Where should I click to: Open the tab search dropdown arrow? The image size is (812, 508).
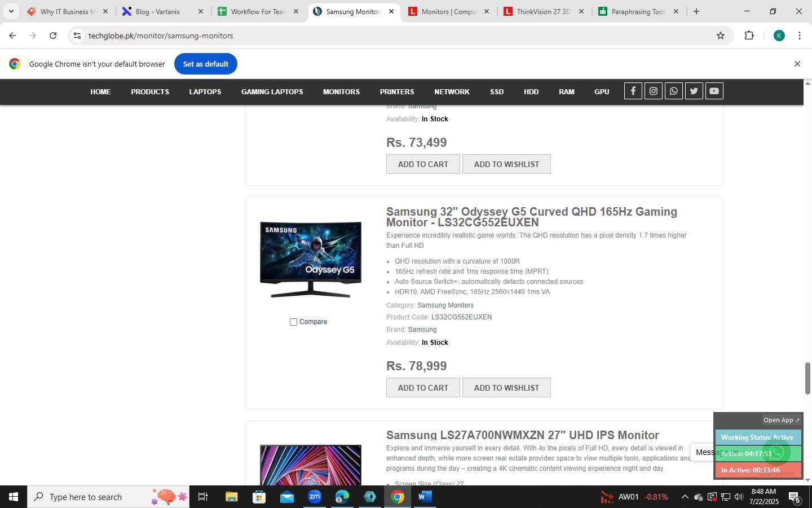[x=11, y=11]
